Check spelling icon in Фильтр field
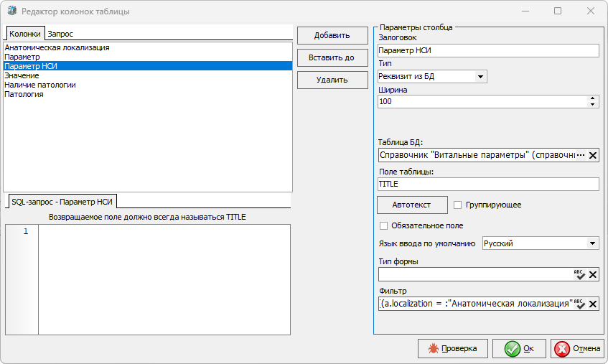 coord(579,304)
